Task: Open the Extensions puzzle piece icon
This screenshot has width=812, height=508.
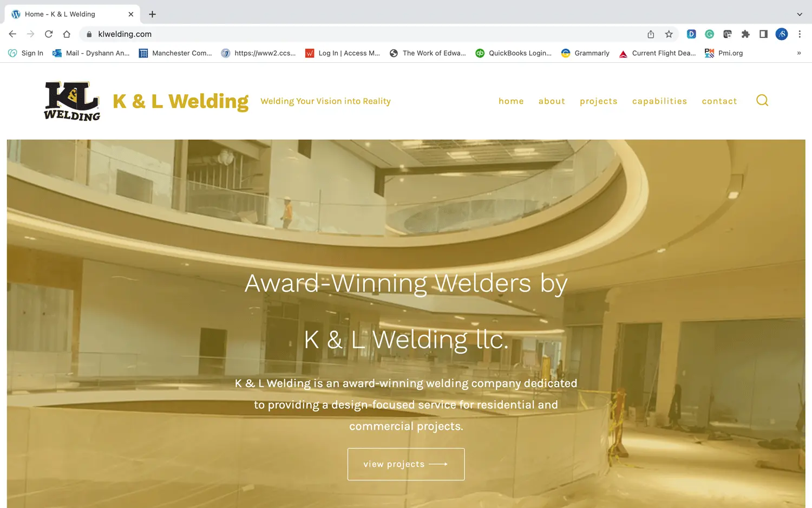Action: click(x=745, y=34)
